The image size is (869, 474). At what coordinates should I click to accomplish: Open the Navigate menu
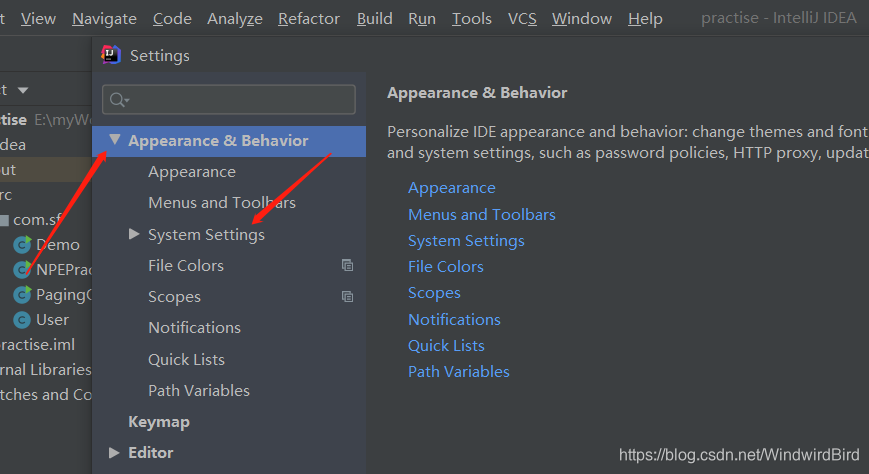coord(104,19)
